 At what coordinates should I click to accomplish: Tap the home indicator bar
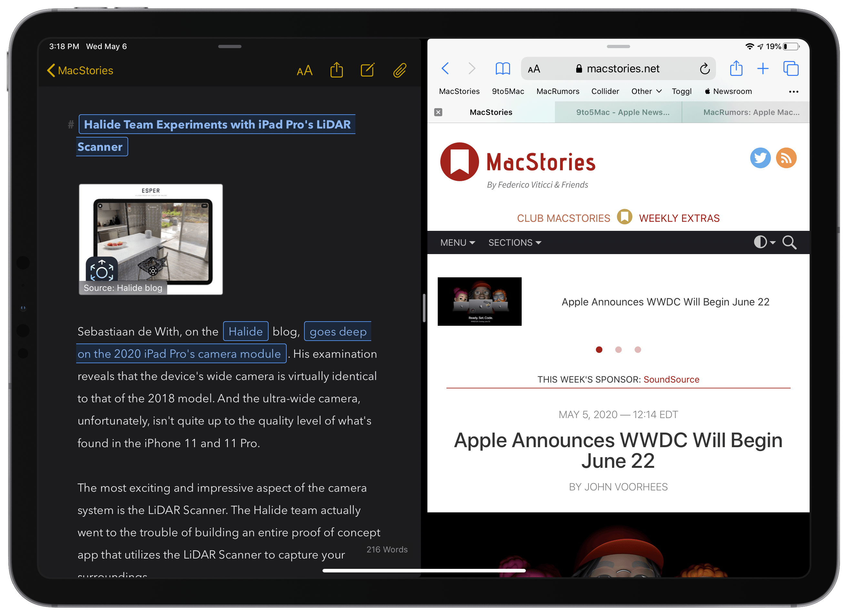tap(424, 571)
